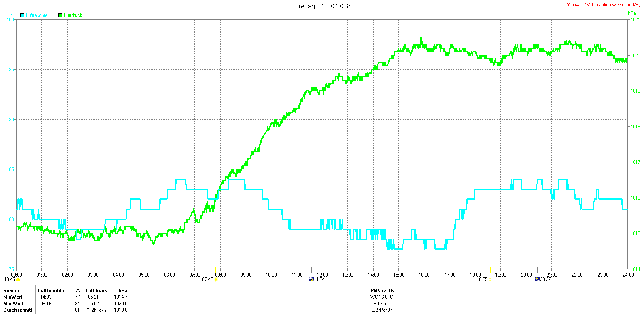The image size is (644, 314).
Task: Click the 'TP 13.5 °C' reading
Action: click(x=381, y=304)
